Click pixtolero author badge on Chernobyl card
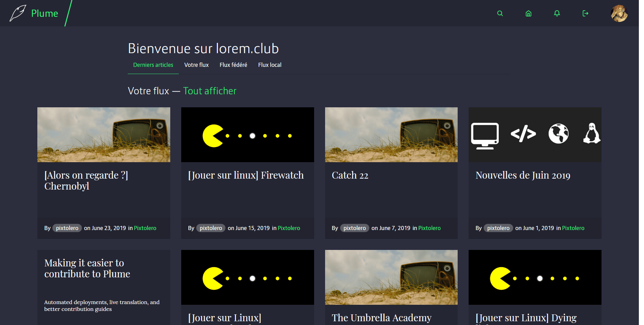This screenshot has width=644, height=325. point(67,228)
